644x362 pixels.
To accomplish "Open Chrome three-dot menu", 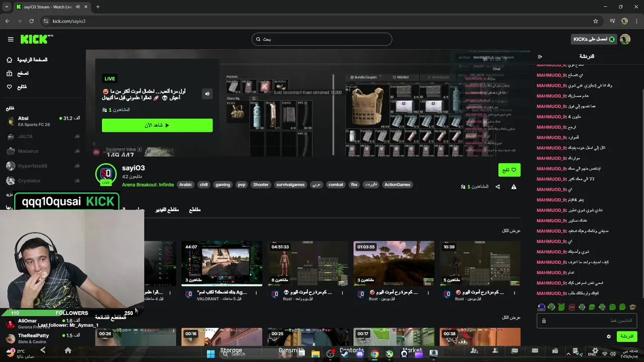I will tap(636, 21).
